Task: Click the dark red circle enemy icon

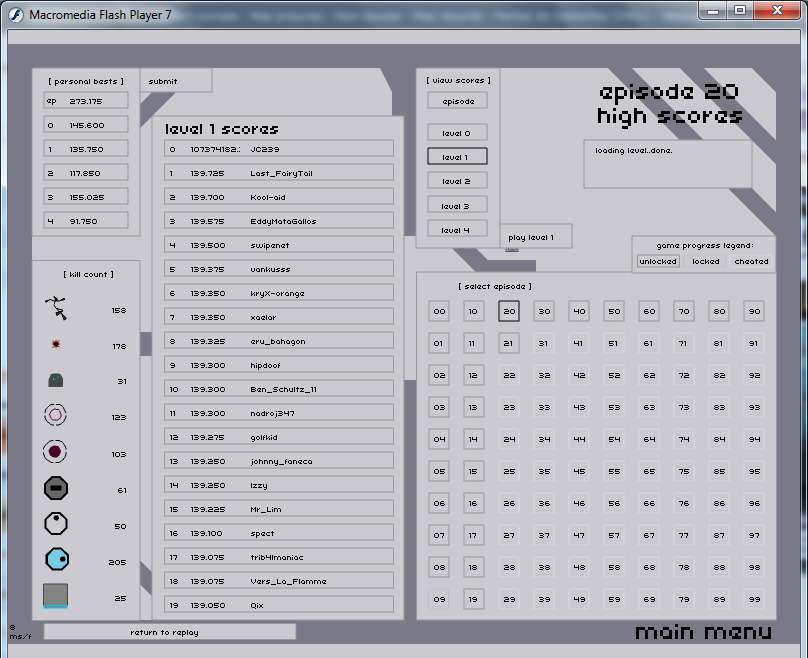Action: (x=56, y=452)
